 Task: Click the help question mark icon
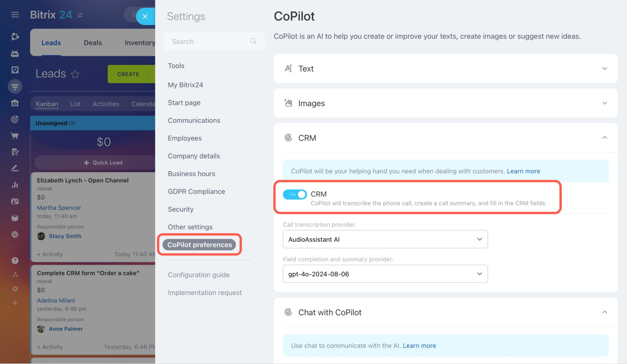15,260
